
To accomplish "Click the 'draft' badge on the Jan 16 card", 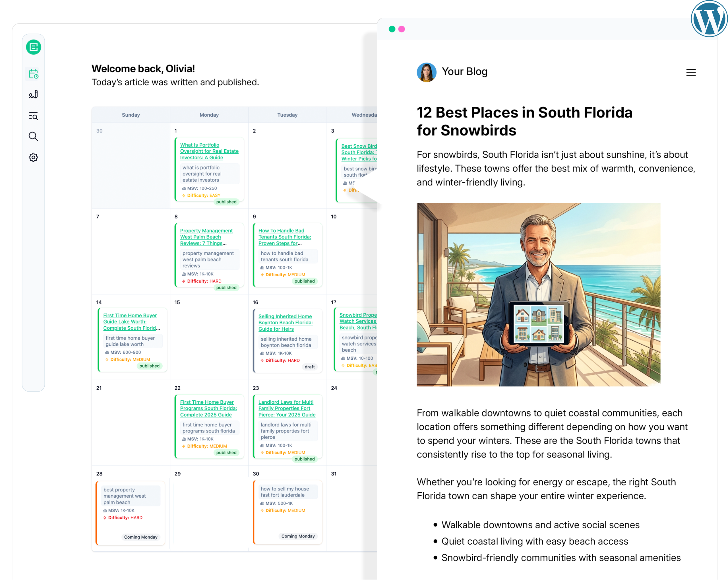I will pos(310,367).
